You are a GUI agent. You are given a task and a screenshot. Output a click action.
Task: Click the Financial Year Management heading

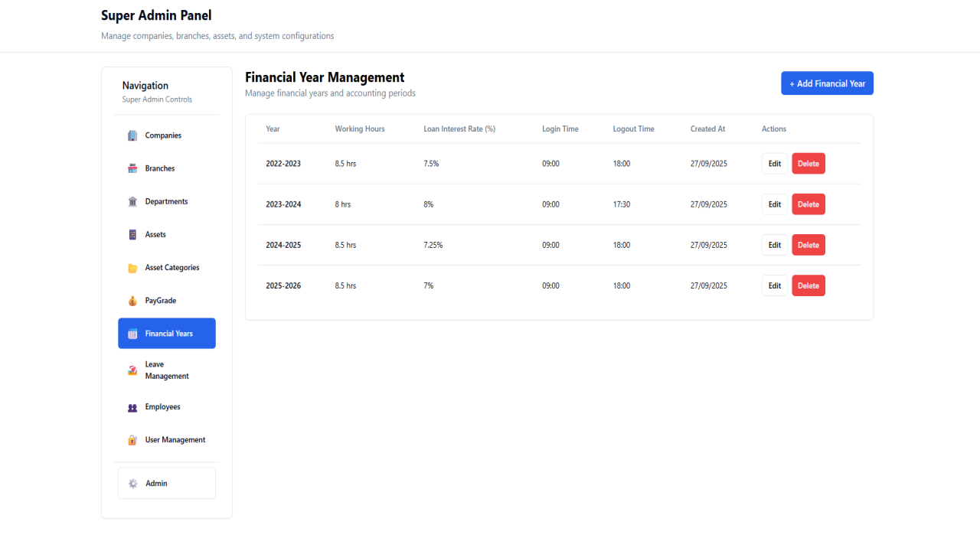tap(325, 77)
